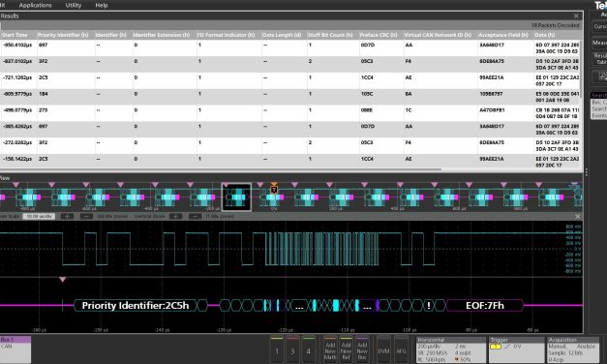Select the row starting at -609.9779µs
Screen dimensions: 607x364
click(289, 97)
